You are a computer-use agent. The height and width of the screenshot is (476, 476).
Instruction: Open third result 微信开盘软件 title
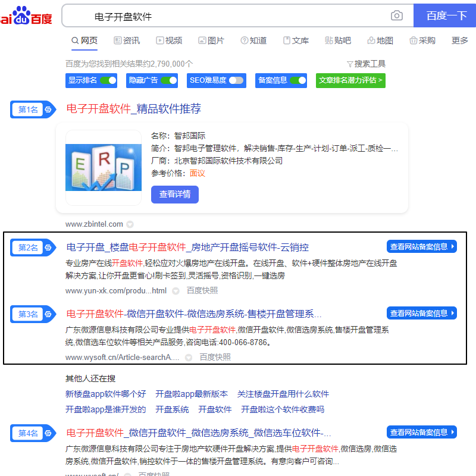(194, 314)
